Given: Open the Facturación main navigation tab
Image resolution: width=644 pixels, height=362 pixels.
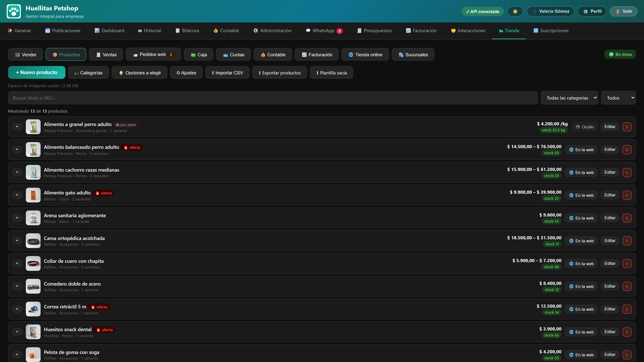Looking at the screenshot, I should (421, 31).
